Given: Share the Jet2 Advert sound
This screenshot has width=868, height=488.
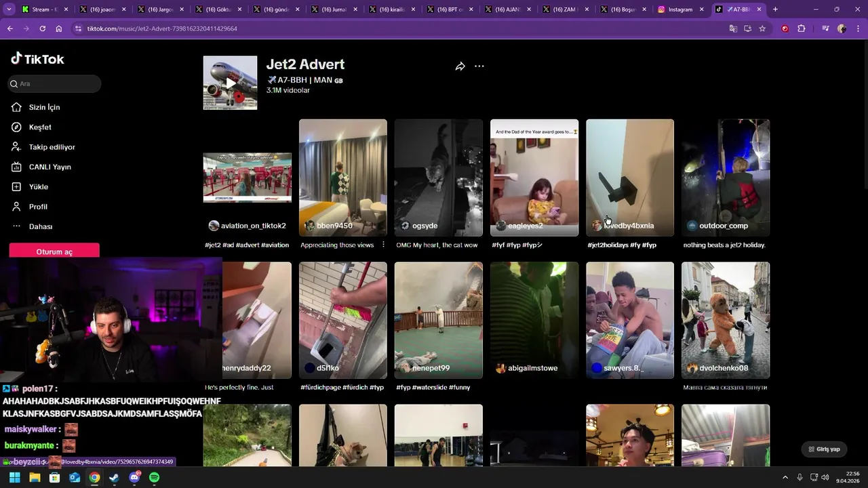Looking at the screenshot, I should [x=460, y=66].
